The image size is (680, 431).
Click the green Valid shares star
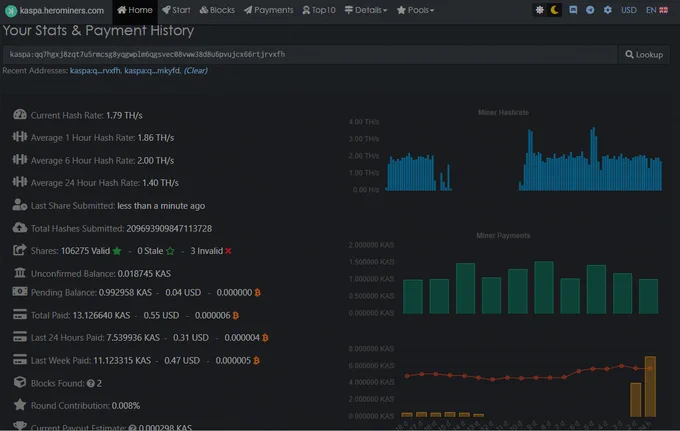(x=117, y=251)
